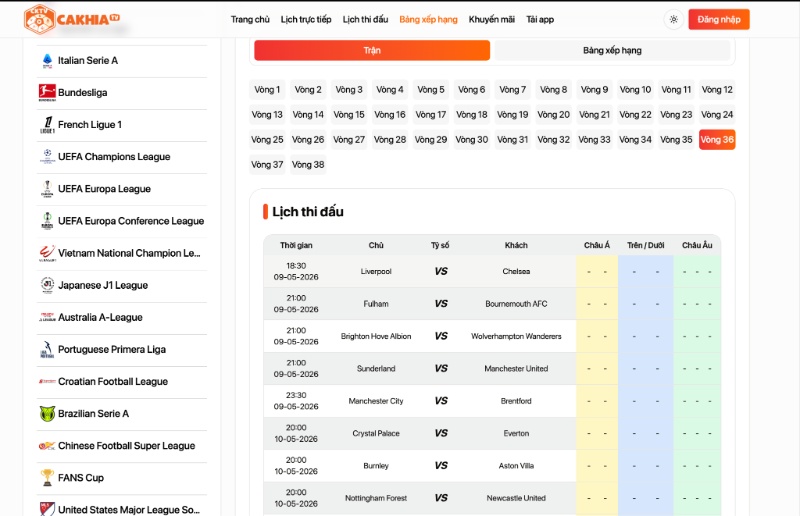
Task: Click the UEFA Europa League icon
Action: click(47, 188)
